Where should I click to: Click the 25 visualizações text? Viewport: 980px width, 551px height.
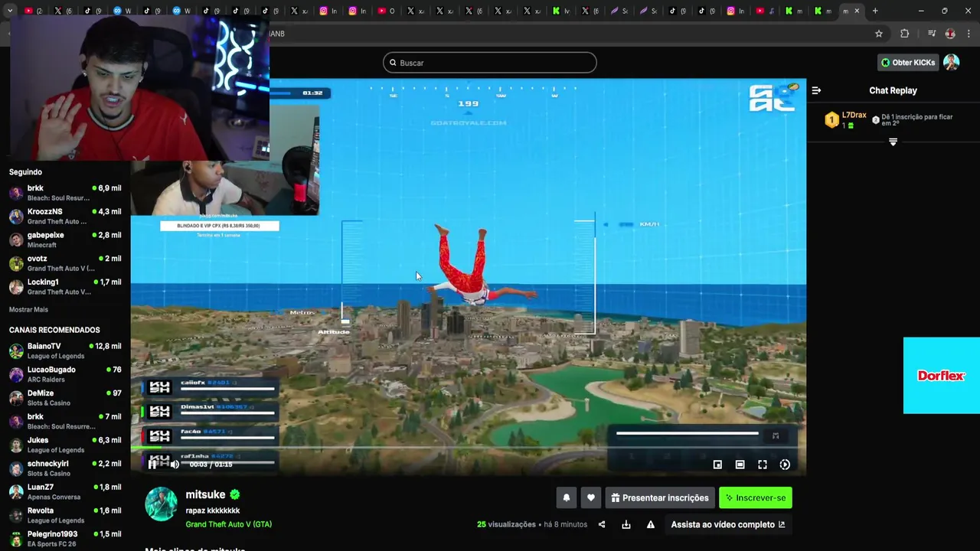tap(506, 524)
